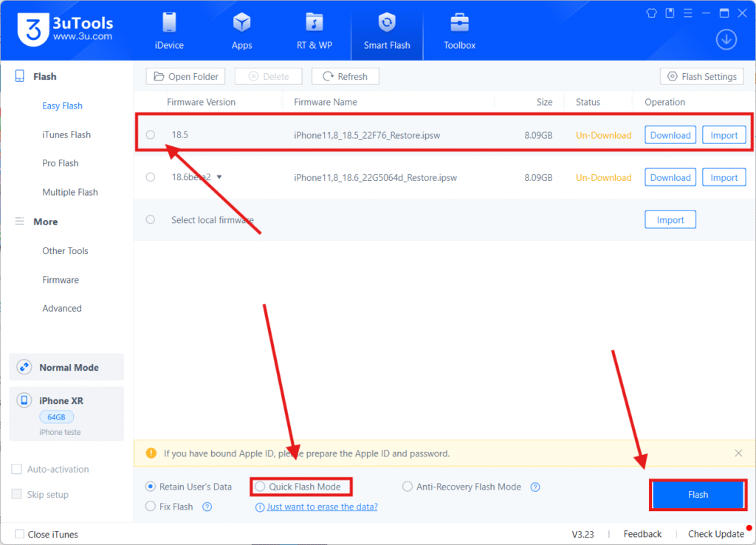756x545 pixels.
Task: Open Multiple Flash in sidebar
Action: click(x=70, y=192)
